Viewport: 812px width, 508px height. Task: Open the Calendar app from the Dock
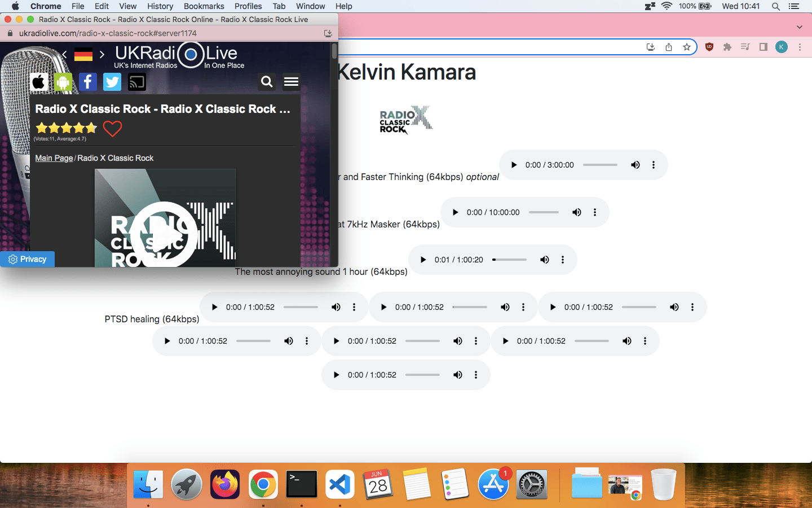point(378,484)
